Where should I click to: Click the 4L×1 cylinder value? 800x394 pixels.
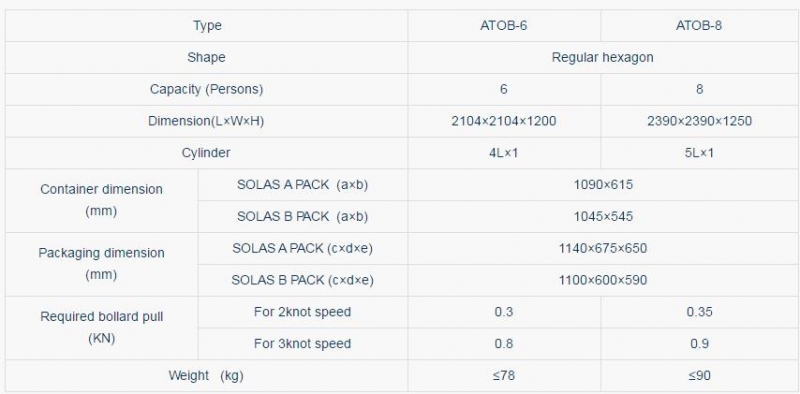504,153
